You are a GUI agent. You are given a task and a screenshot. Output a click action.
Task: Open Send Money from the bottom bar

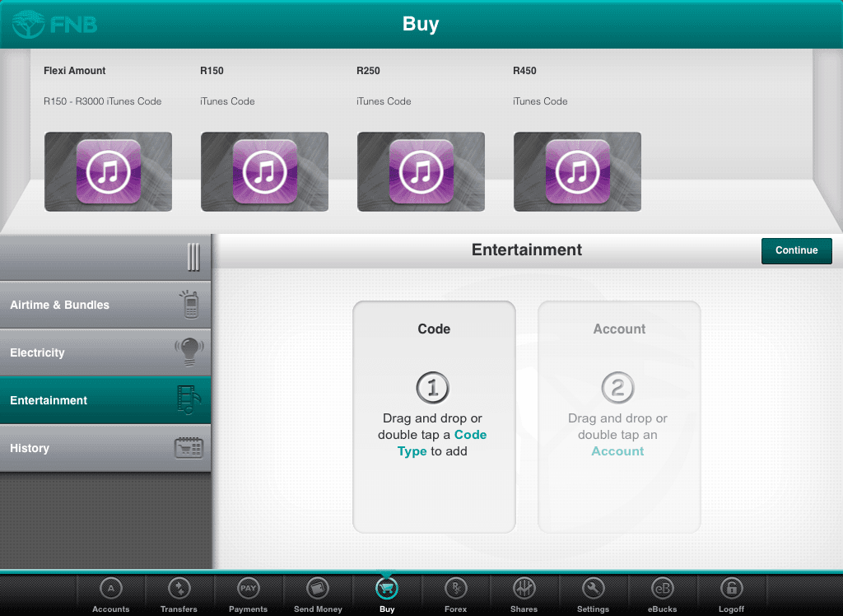[317, 590]
